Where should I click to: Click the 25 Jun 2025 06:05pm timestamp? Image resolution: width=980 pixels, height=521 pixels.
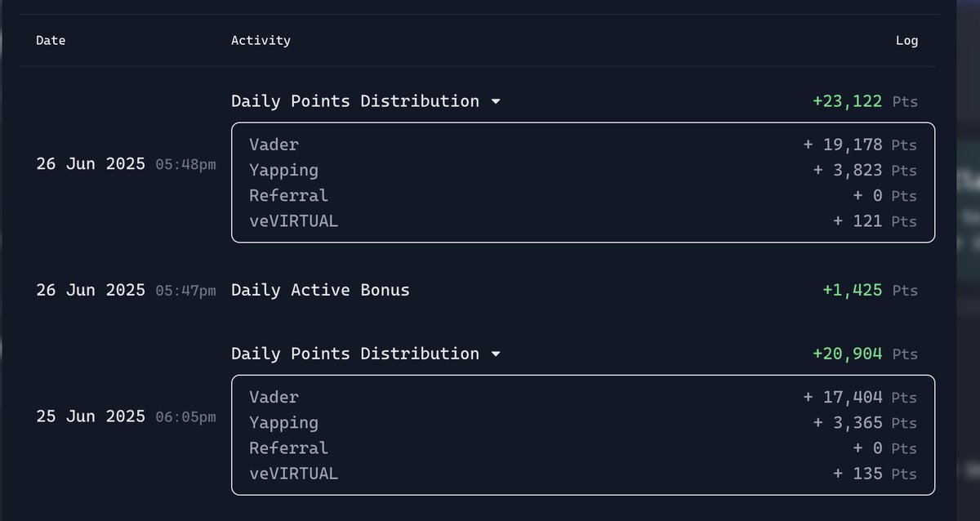coord(126,416)
